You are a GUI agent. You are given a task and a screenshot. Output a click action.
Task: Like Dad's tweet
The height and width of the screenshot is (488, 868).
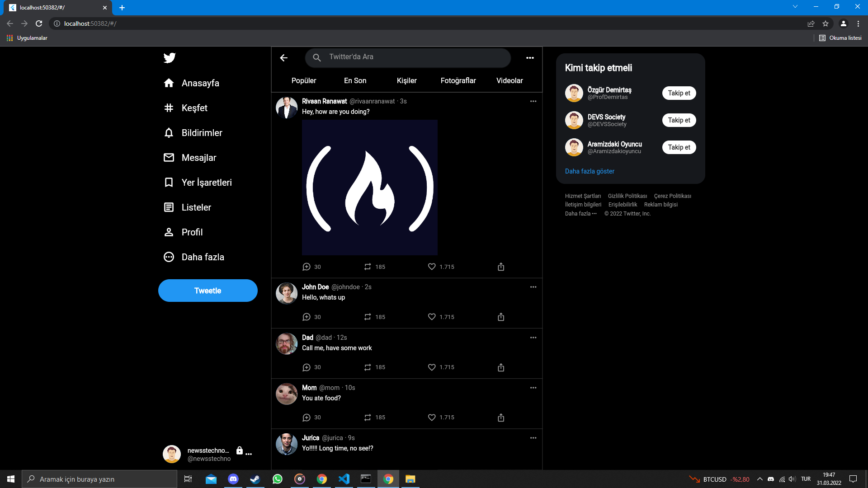(432, 367)
